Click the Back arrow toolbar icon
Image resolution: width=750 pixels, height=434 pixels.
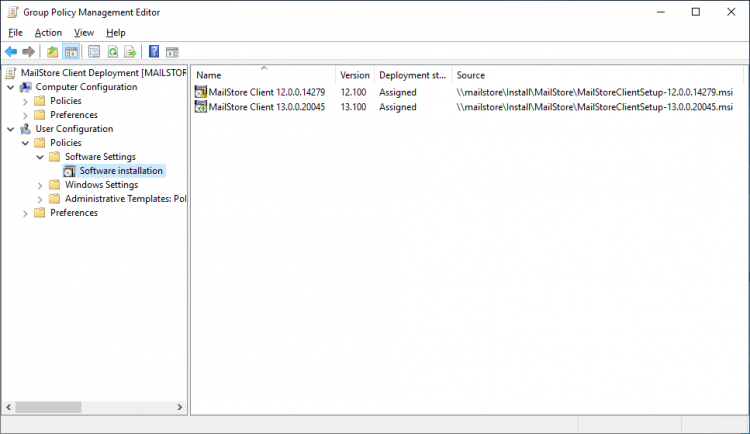coord(11,52)
